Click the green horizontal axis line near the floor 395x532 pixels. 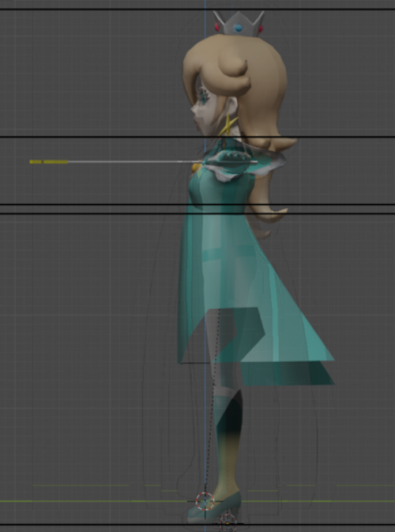(x=198, y=501)
